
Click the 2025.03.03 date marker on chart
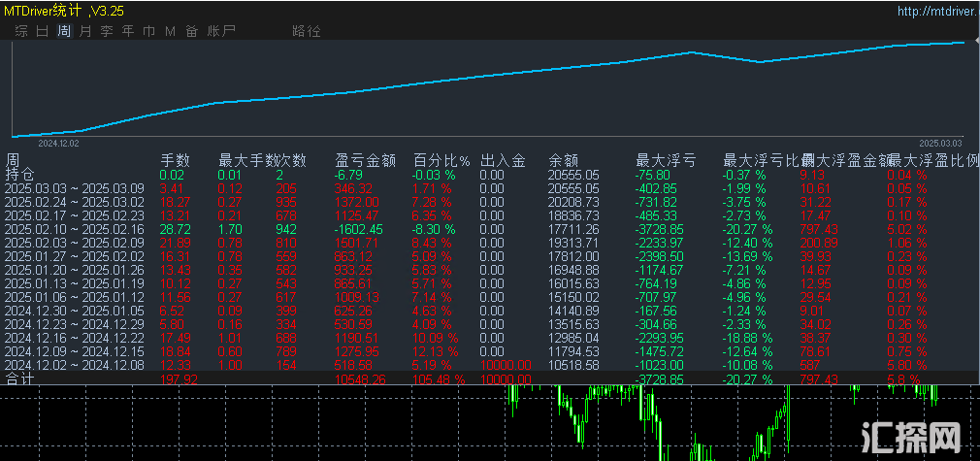tap(940, 143)
